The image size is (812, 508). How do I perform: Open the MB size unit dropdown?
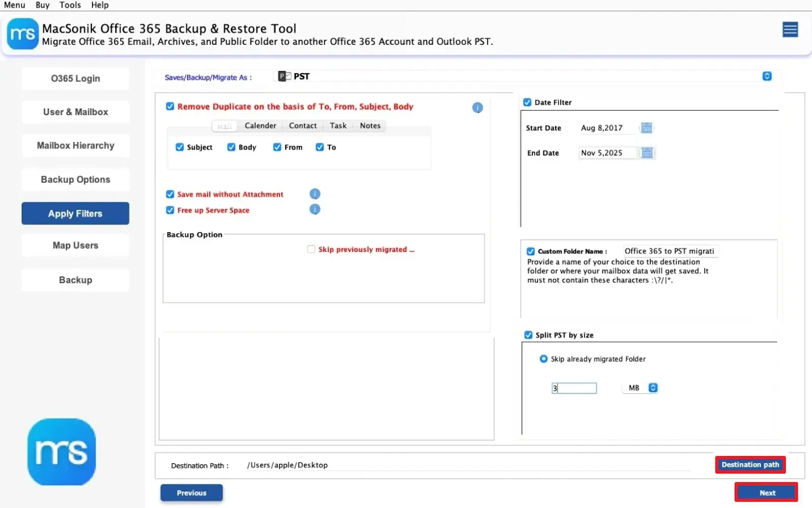[640, 388]
